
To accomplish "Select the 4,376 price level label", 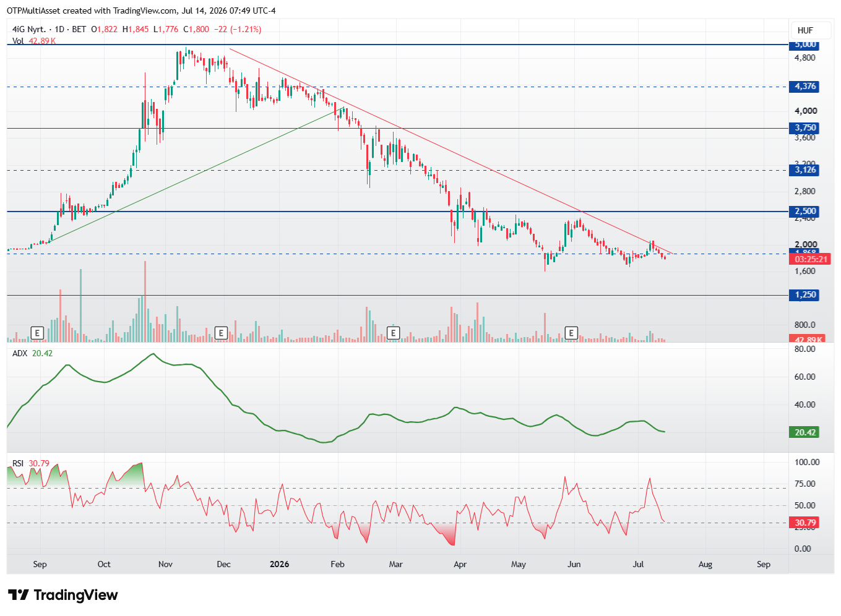I will [x=805, y=87].
